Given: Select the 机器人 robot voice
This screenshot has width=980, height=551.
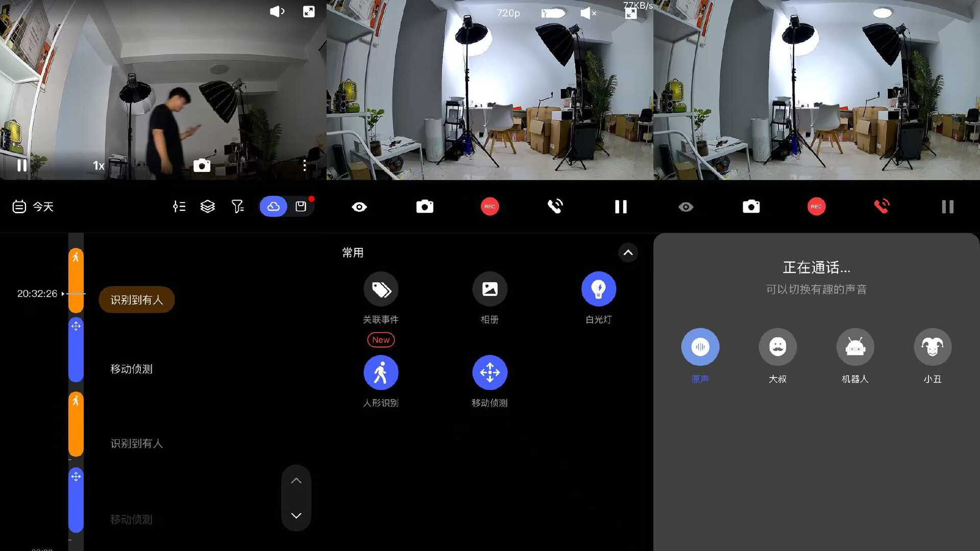Looking at the screenshot, I should pos(855,347).
